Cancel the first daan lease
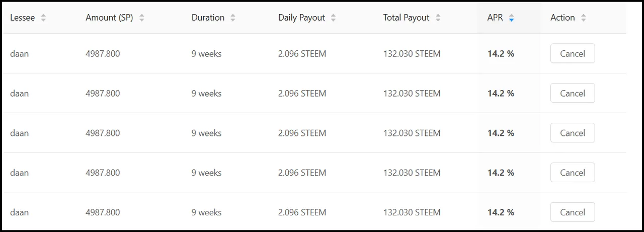The height and width of the screenshot is (232, 644). click(573, 53)
